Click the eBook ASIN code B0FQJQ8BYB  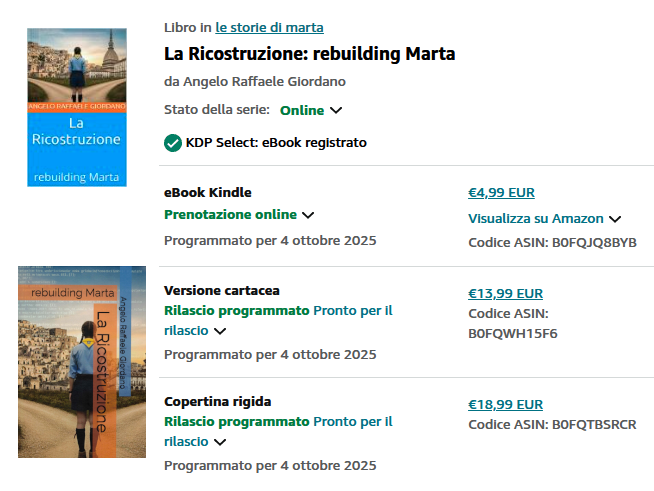[594, 243]
